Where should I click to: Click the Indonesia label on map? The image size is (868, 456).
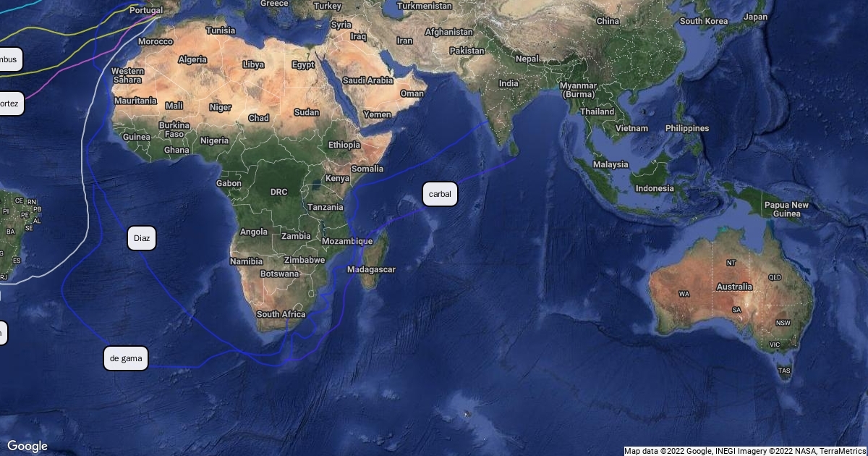coord(655,188)
